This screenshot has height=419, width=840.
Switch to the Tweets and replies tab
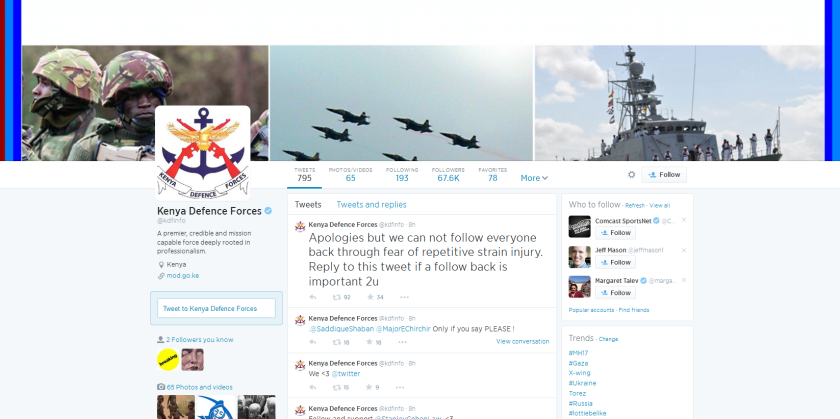pos(371,205)
